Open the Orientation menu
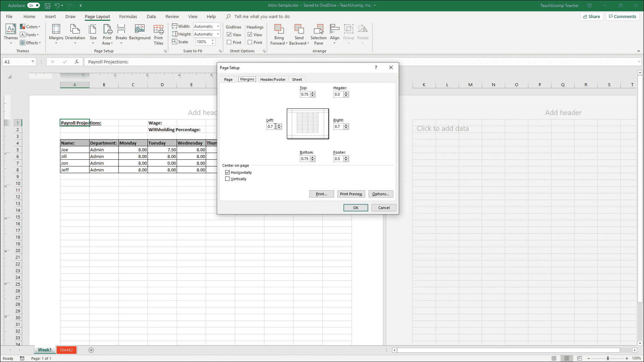Screen dimensions: 644x362 75,34
